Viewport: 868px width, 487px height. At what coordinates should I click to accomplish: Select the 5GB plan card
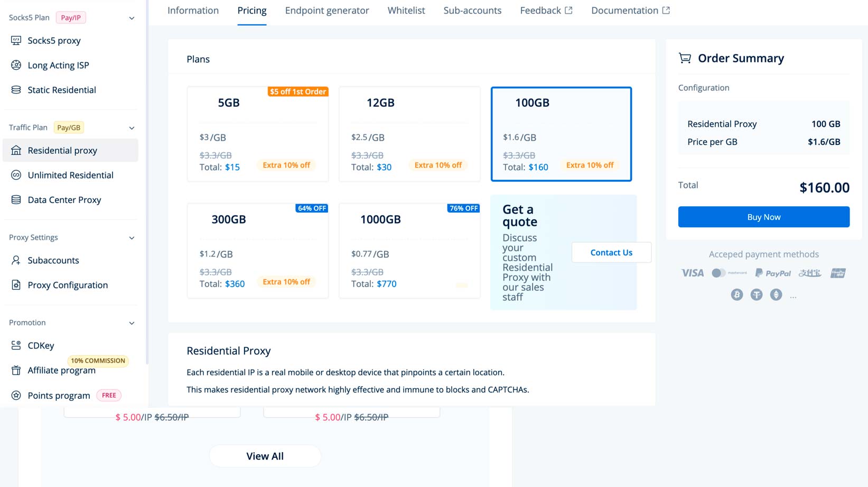pos(257,134)
